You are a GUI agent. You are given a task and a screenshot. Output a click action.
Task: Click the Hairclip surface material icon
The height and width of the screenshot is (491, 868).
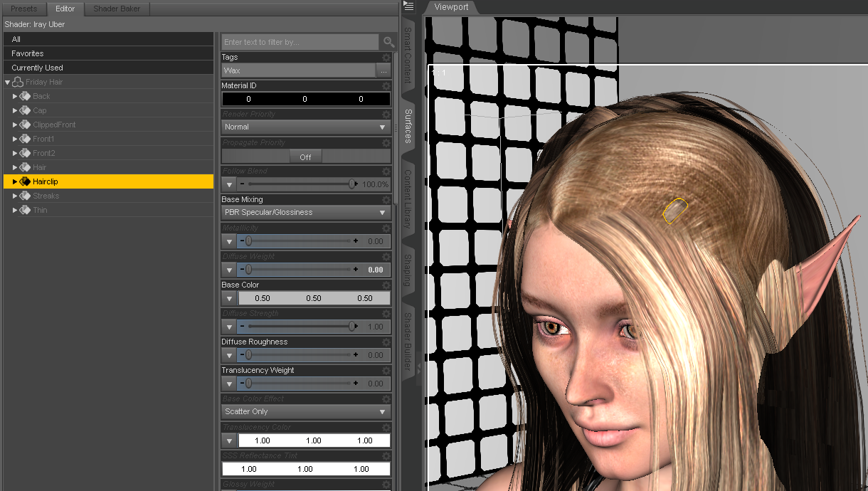click(x=25, y=181)
